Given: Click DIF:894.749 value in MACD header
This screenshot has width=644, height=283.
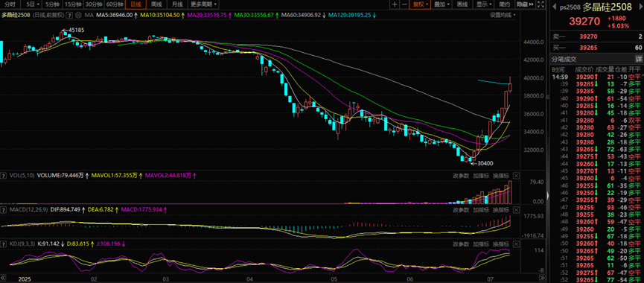Looking at the screenshot, I should pyautogui.click(x=66, y=209).
